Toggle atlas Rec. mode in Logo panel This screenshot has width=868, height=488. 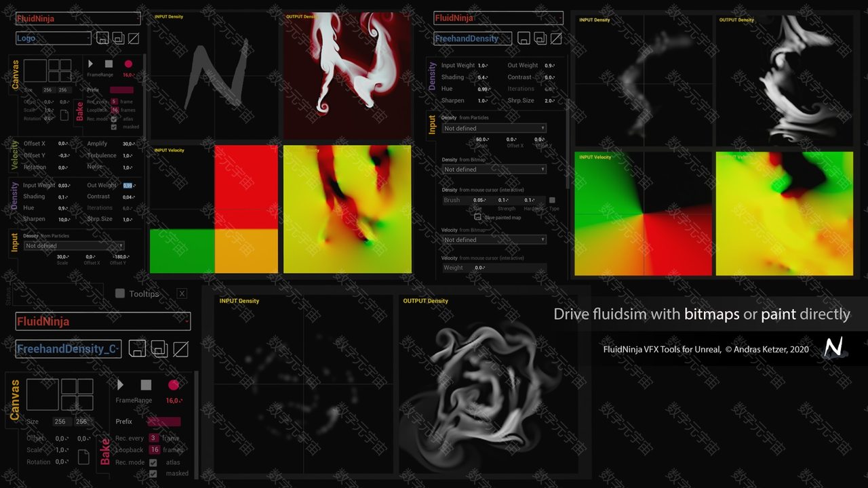(x=114, y=119)
